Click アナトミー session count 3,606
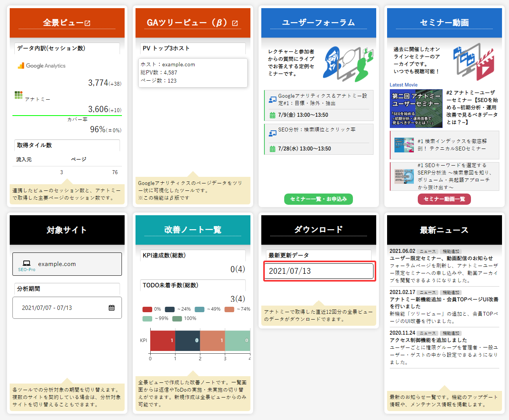 (98, 109)
